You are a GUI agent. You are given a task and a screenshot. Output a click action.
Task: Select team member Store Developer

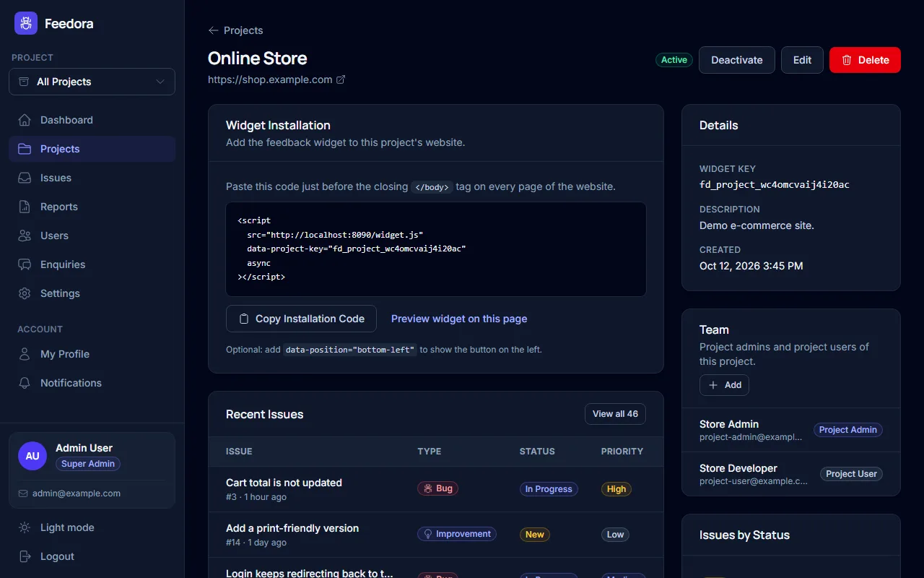pos(791,474)
